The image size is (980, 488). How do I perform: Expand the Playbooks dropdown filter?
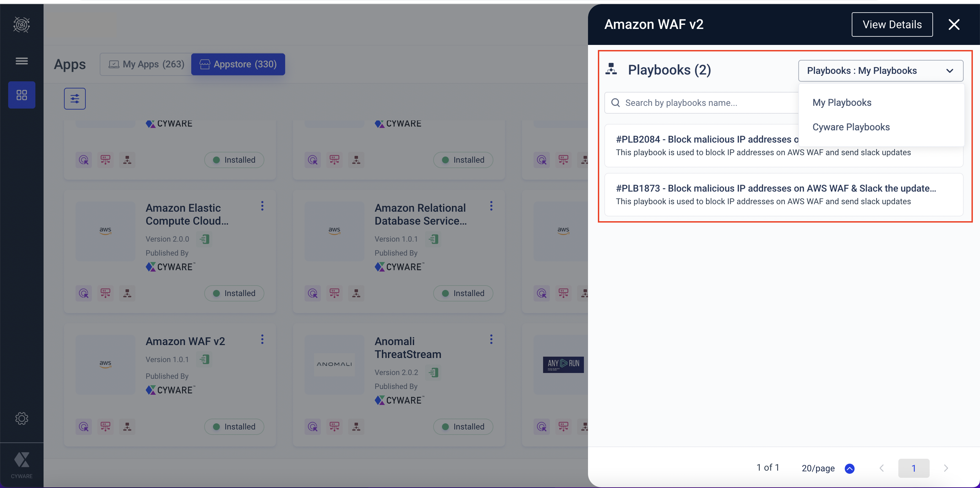[880, 70]
